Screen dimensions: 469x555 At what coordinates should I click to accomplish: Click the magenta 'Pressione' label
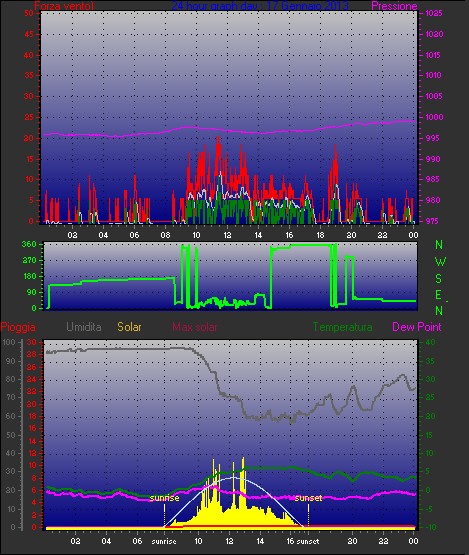pyautogui.click(x=394, y=6)
